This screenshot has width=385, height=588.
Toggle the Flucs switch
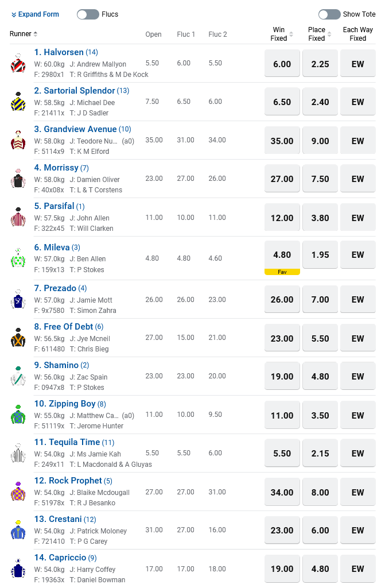[x=88, y=14]
